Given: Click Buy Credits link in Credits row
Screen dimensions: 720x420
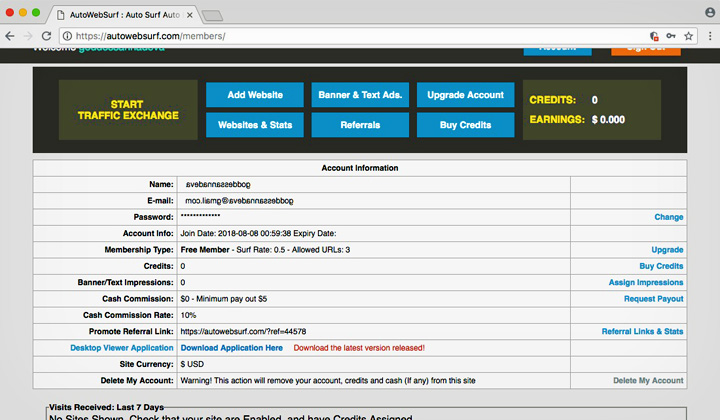Looking at the screenshot, I should pyautogui.click(x=661, y=266).
